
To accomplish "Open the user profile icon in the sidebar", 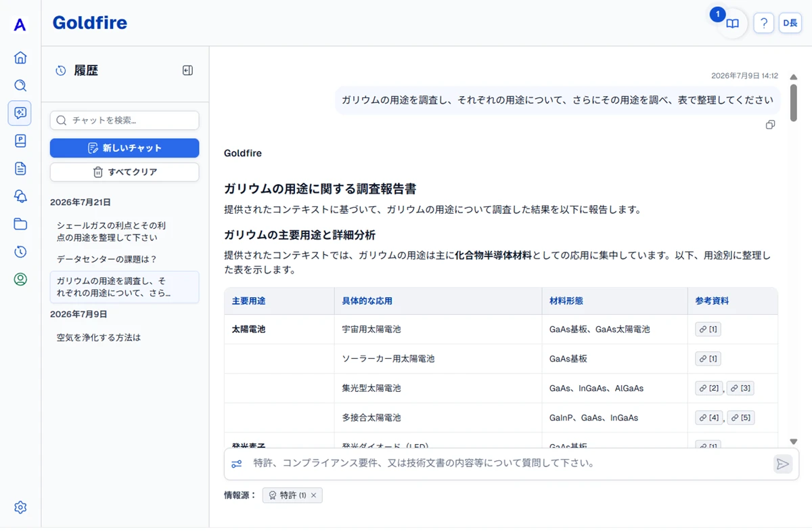I will point(20,279).
